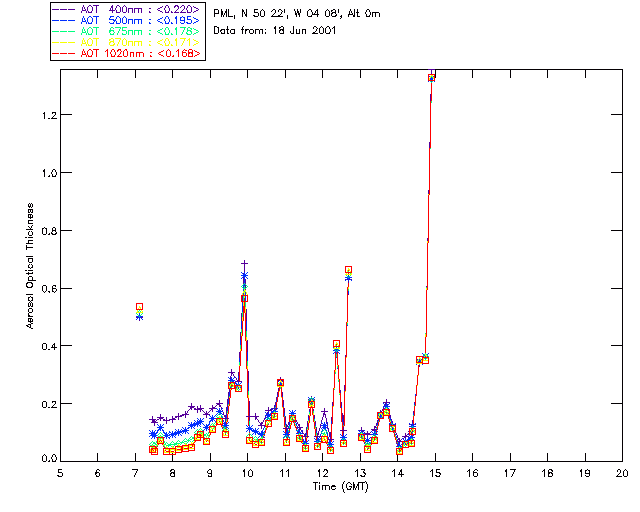The image size is (640, 512).
Task: Click x-axis label 7
Action: click(135, 473)
